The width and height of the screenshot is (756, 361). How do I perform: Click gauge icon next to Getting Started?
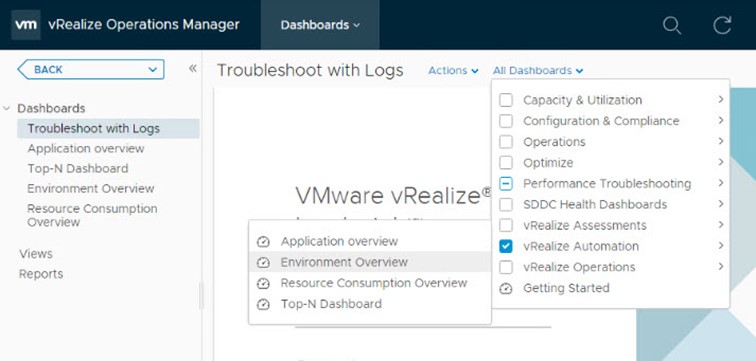pyautogui.click(x=505, y=288)
